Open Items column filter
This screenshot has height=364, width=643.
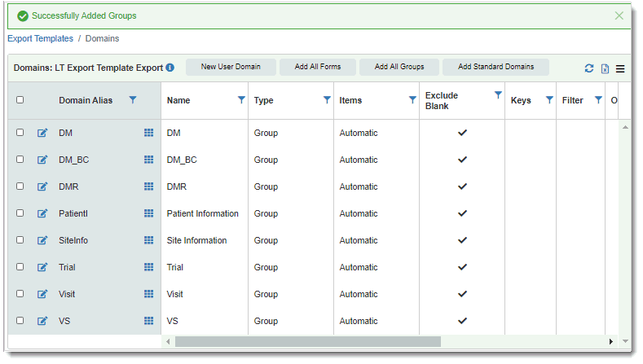click(x=412, y=99)
